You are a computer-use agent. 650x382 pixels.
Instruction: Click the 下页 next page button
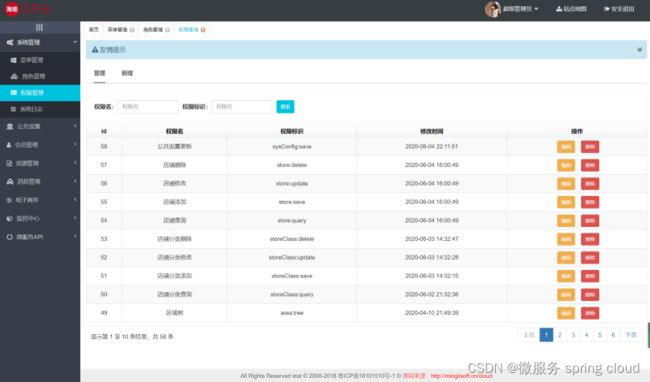tap(631, 335)
